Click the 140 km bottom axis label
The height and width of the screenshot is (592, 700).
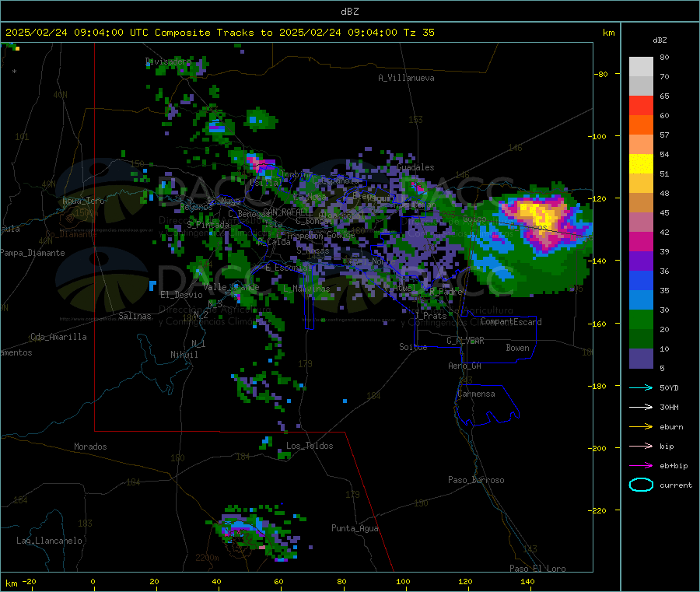tap(527, 581)
